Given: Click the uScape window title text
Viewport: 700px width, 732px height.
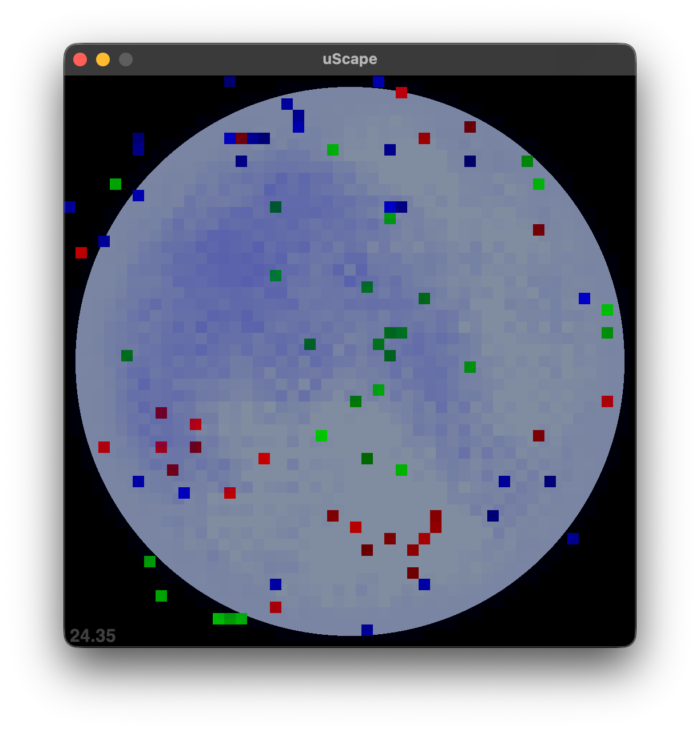Looking at the screenshot, I should click(x=349, y=59).
